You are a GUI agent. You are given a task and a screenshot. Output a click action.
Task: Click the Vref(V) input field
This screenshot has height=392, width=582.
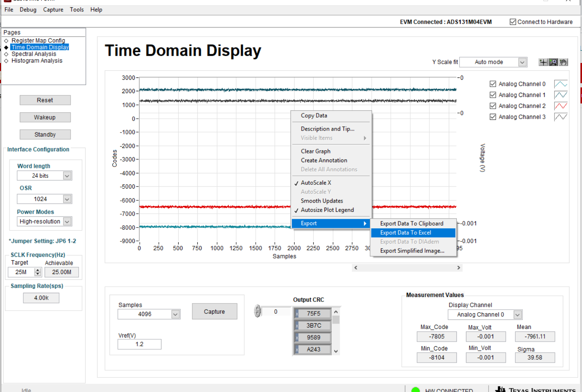tap(139, 344)
